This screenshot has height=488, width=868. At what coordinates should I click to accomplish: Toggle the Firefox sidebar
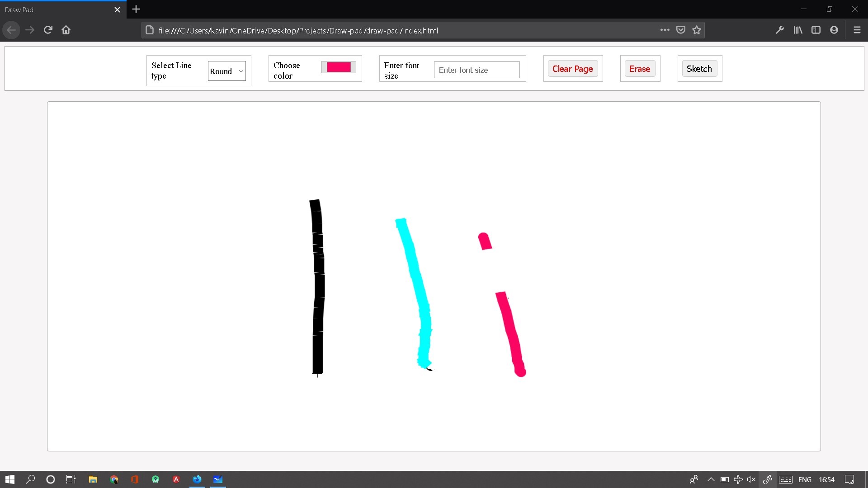(816, 30)
